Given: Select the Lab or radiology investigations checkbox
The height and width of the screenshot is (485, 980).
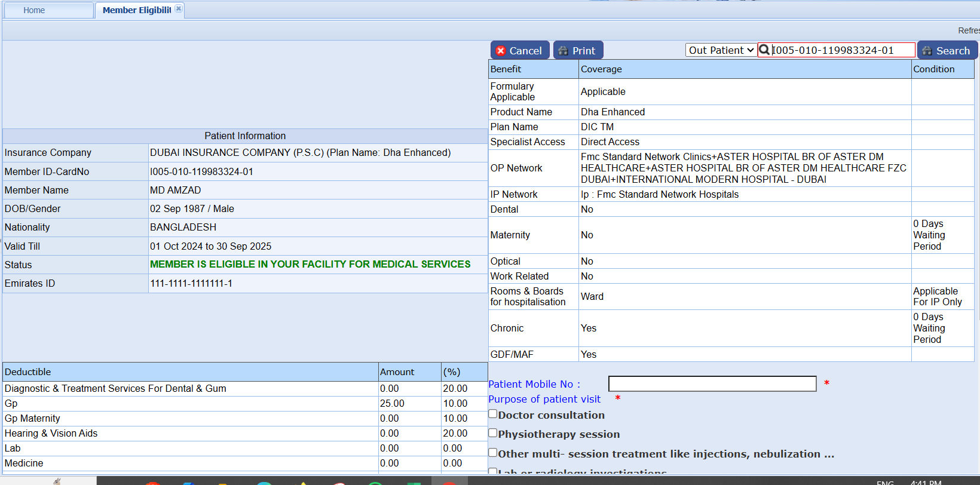Looking at the screenshot, I should pos(493,471).
